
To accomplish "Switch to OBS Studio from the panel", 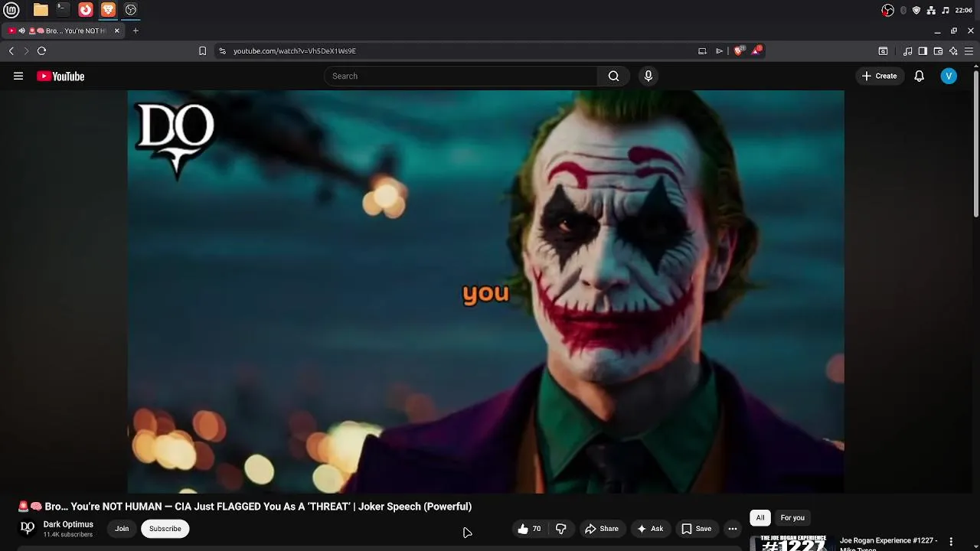I will (x=131, y=10).
